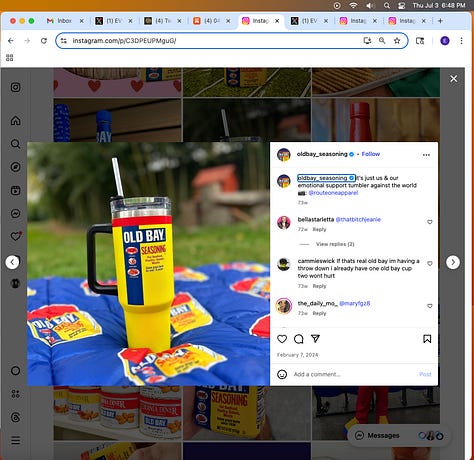Open Instagram search in the sidebar
This screenshot has height=460, width=474.
pyautogui.click(x=15, y=144)
